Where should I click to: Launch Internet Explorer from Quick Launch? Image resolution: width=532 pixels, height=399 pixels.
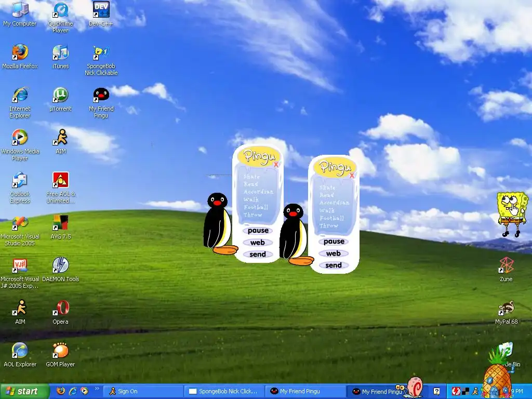click(x=73, y=391)
